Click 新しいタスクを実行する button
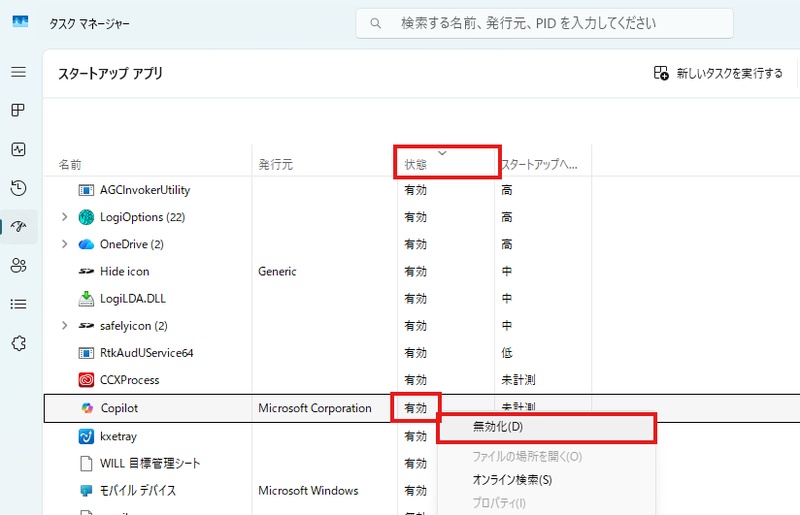The height and width of the screenshot is (515, 800). point(718,73)
